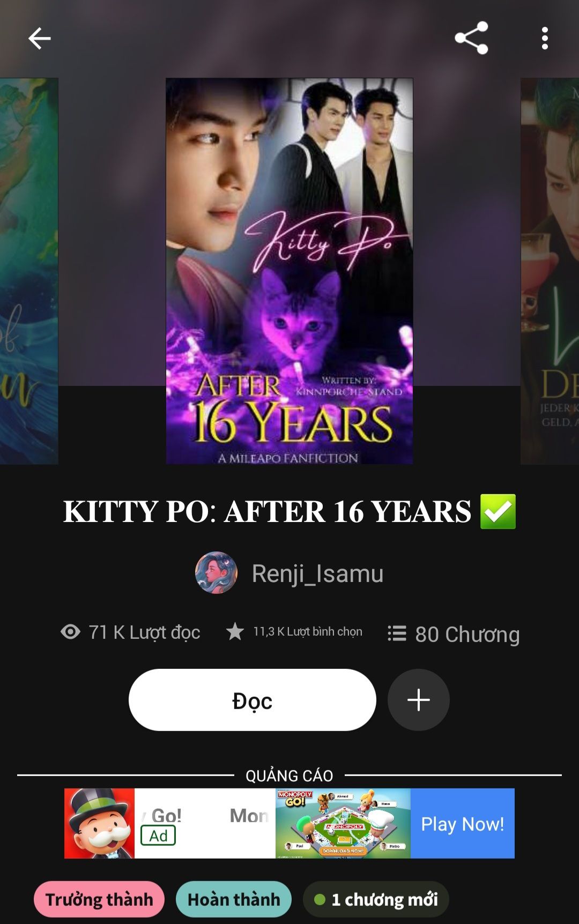Open author profile link Renji_Isamu
The height and width of the screenshot is (924, 579).
(x=317, y=573)
